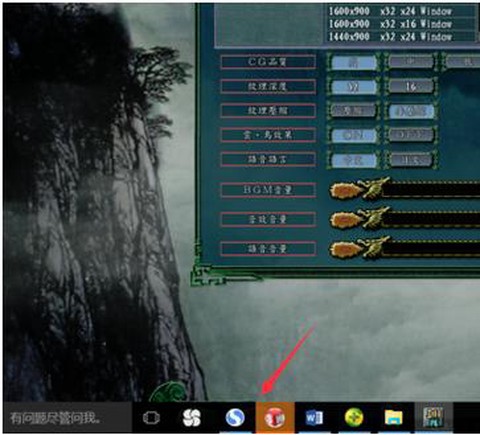The height and width of the screenshot is (435, 480).
Task: Select the compressed texture option
Action: [x=354, y=111]
